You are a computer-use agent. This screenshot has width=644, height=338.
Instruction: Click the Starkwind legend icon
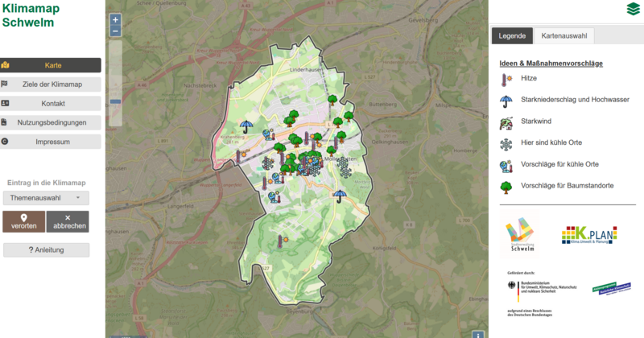pyautogui.click(x=506, y=122)
